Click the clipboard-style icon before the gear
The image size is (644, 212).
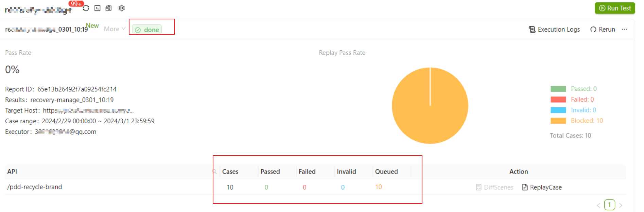109,8
